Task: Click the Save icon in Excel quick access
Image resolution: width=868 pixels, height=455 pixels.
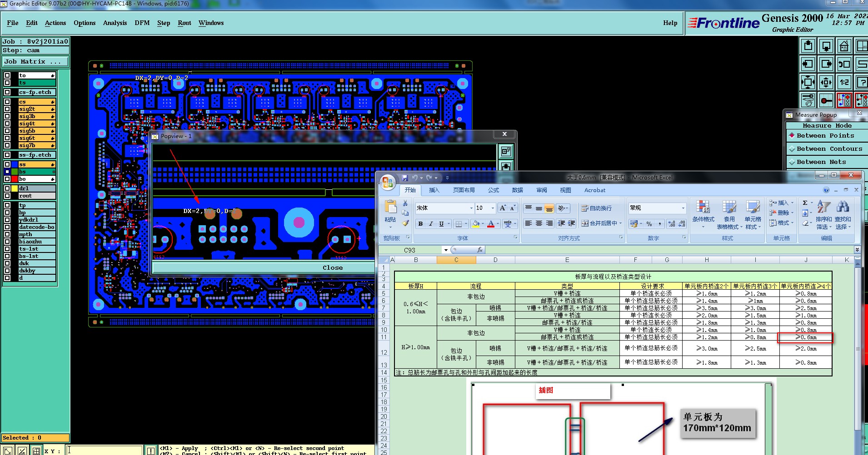Action: click(405, 178)
